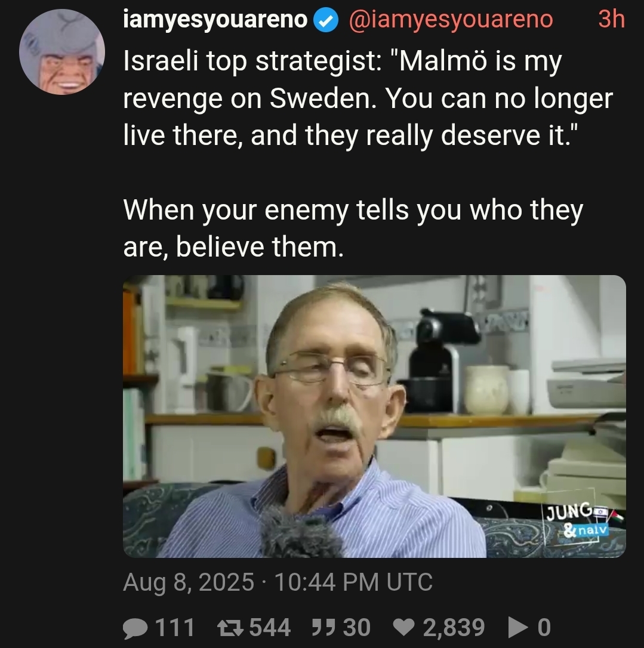Click the 3h relative timestamp
Viewport: 644px width, 648px height.
click(x=611, y=19)
